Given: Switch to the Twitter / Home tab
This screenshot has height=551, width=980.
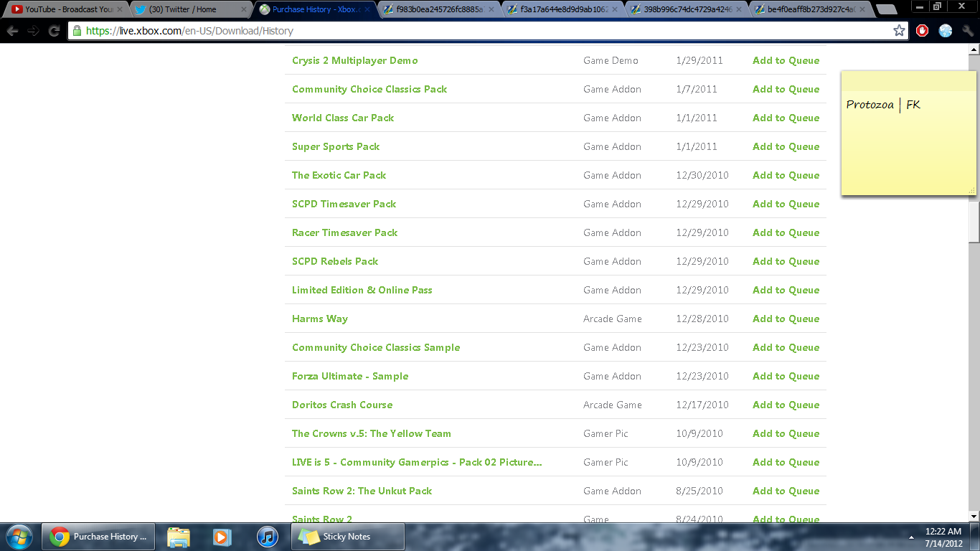Looking at the screenshot, I should pyautogui.click(x=189, y=10).
